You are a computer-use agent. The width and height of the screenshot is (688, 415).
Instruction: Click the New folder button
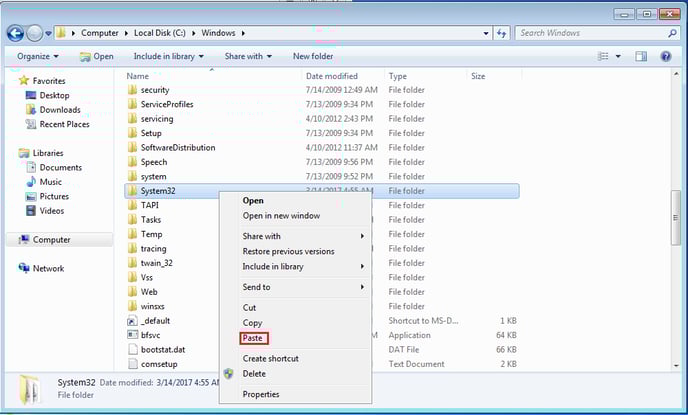[313, 56]
